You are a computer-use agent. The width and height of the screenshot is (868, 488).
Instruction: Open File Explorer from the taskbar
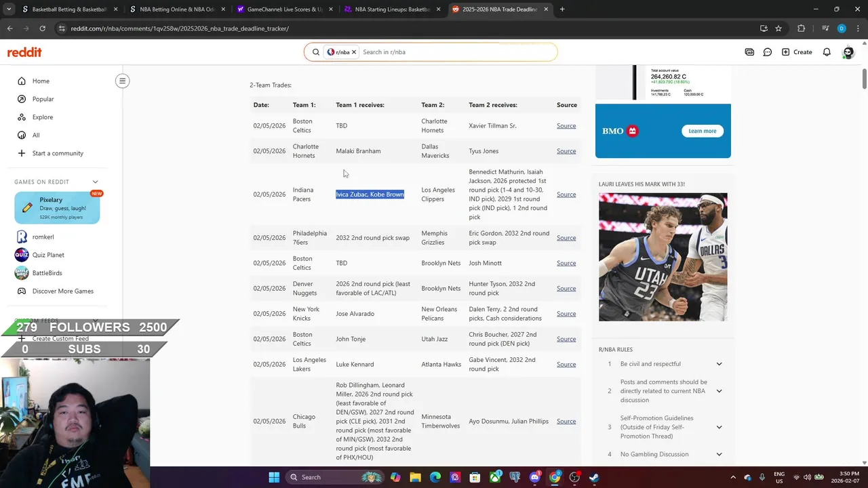click(x=415, y=477)
